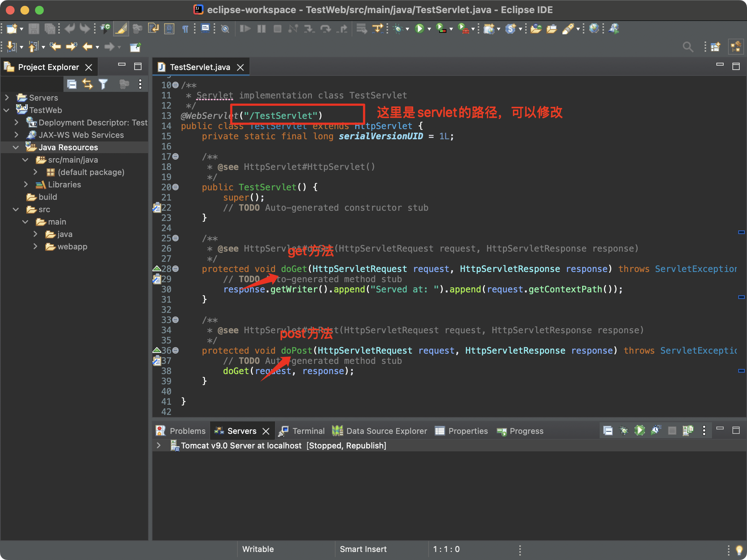Click the Open Perspective button
This screenshot has height=560, width=747.
[x=716, y=47]
